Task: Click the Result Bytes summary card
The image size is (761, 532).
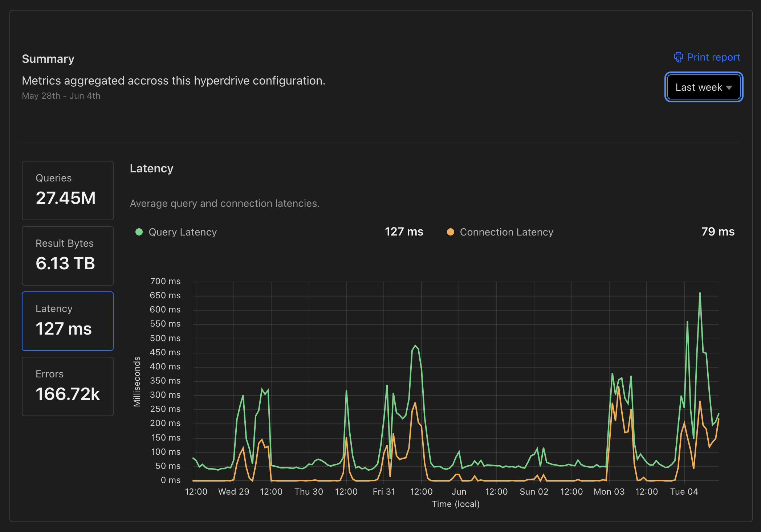Action: pos(68,255)
